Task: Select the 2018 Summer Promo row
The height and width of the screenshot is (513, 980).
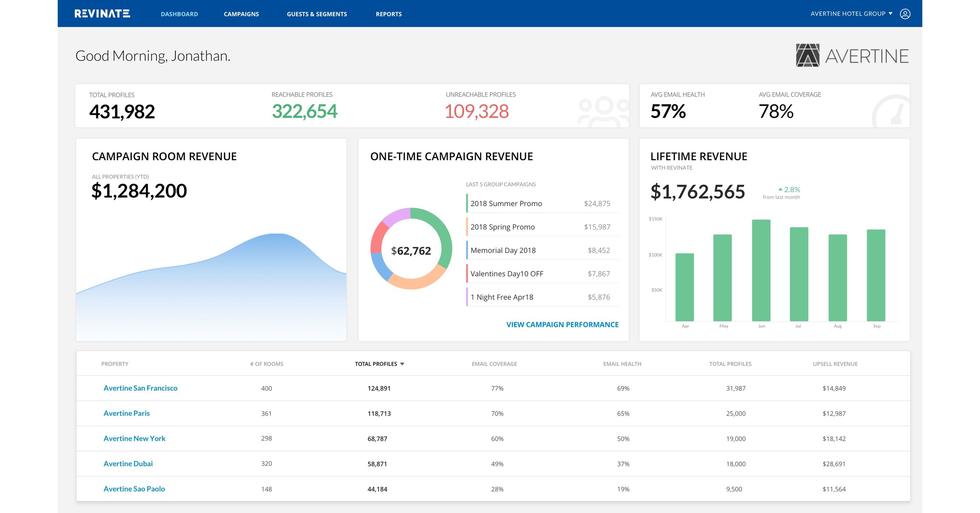Action: 542,204
